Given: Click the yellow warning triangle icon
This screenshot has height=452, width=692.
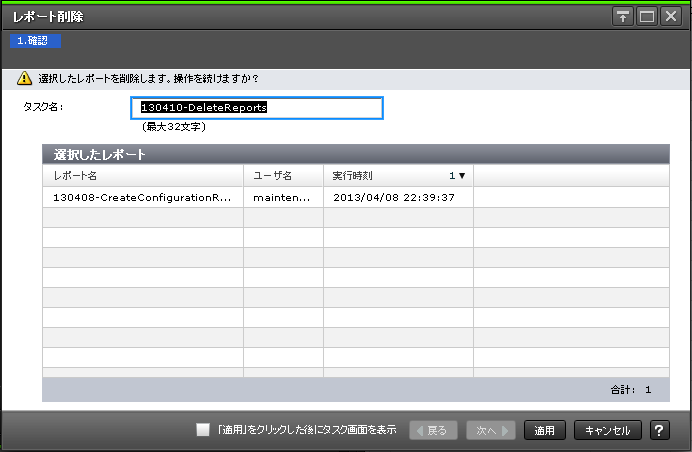Looking at the screenshot, I should click(x=24, y=79).
